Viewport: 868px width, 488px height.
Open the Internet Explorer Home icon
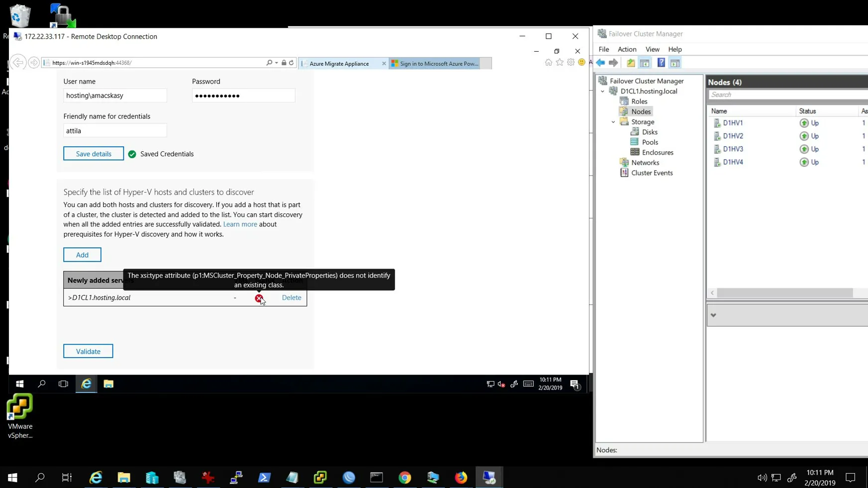(548, 62)
